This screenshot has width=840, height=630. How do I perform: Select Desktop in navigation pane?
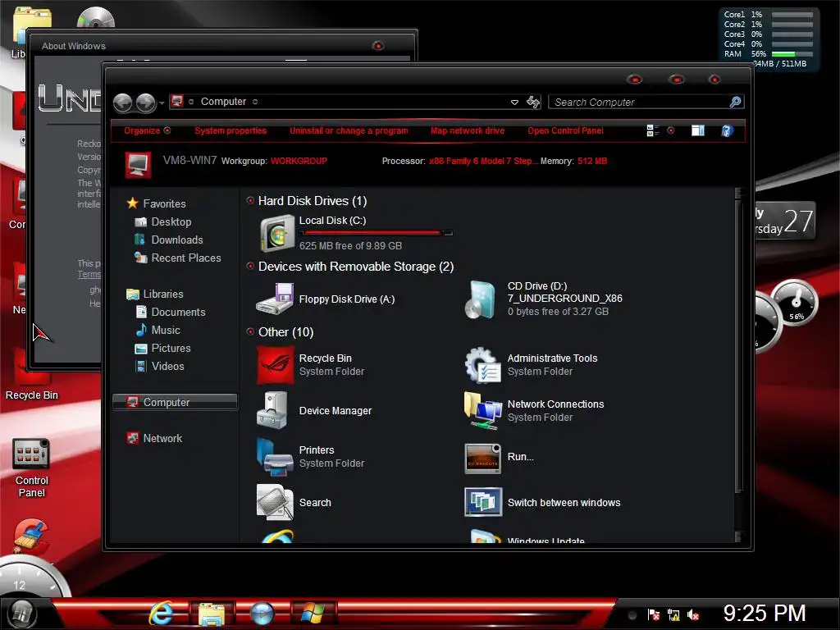(162, 221)
